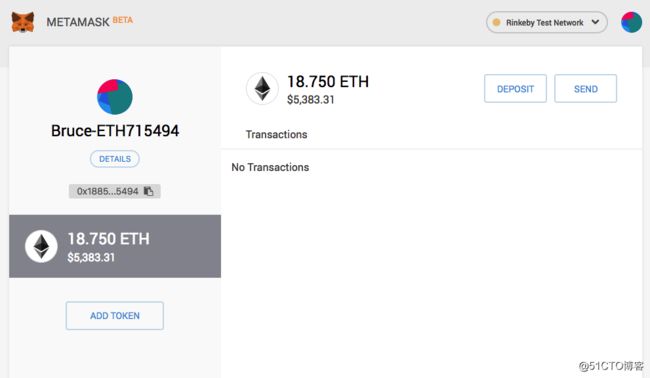This screenshot has height=378, width=650.
Task: Open the account avatar menu top right
Action: pos(631,22)
